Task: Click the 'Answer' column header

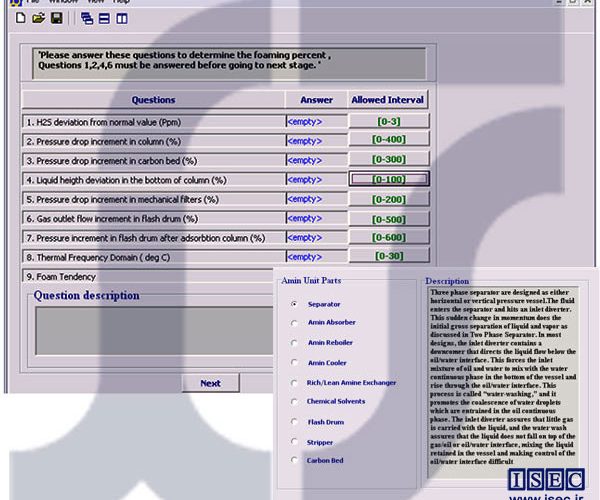Action: tap(316, 100)
